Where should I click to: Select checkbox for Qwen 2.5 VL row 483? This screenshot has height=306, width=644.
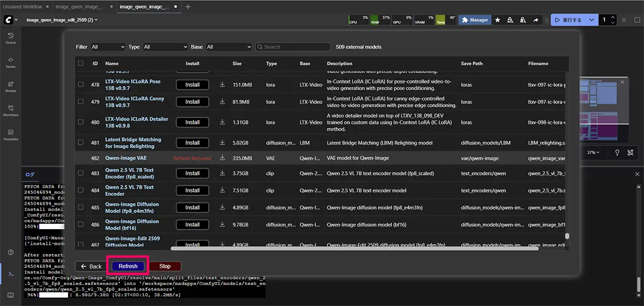click(x=80, y=173)
